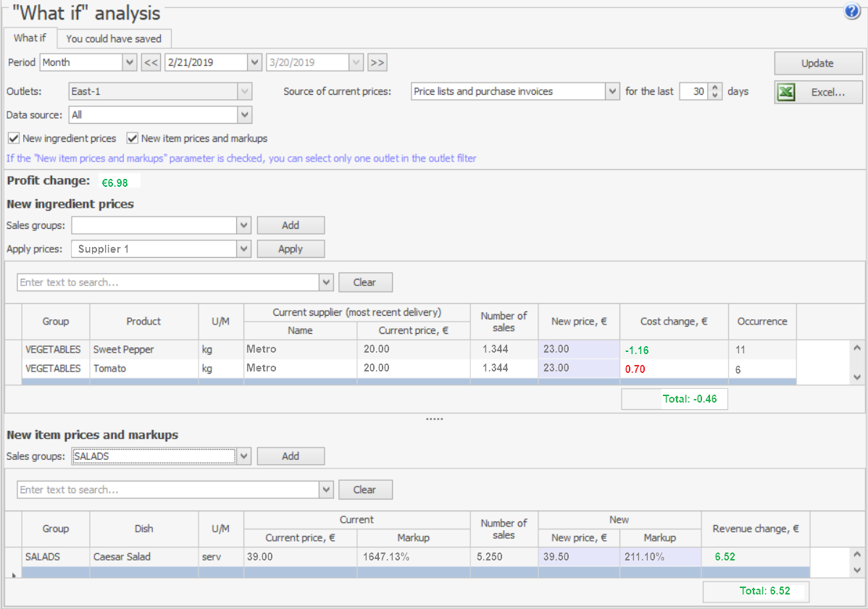The height and width of the screenshot is (609, 868).
Task: Select the What if tab
Action: [30, 38]
